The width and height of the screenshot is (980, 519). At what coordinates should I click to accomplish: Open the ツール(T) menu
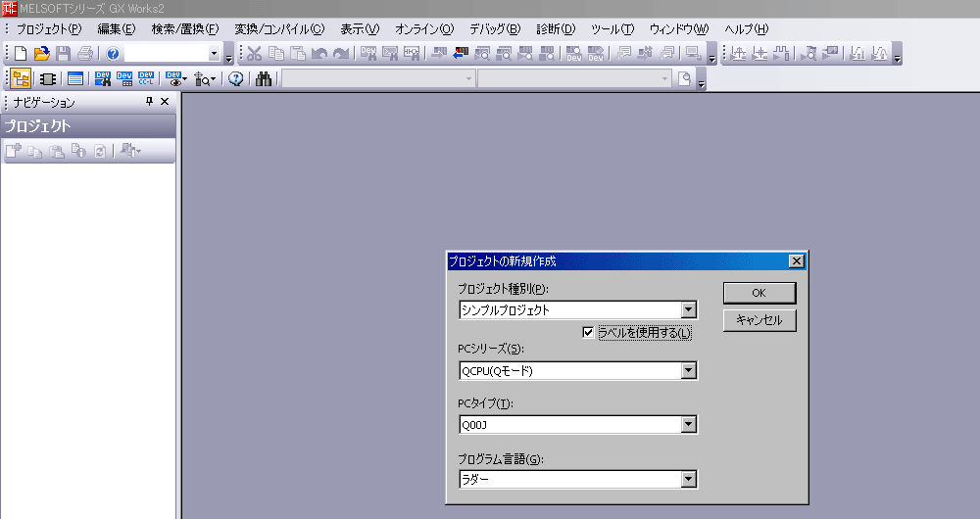pyautogui.click(x=612, y=28)
